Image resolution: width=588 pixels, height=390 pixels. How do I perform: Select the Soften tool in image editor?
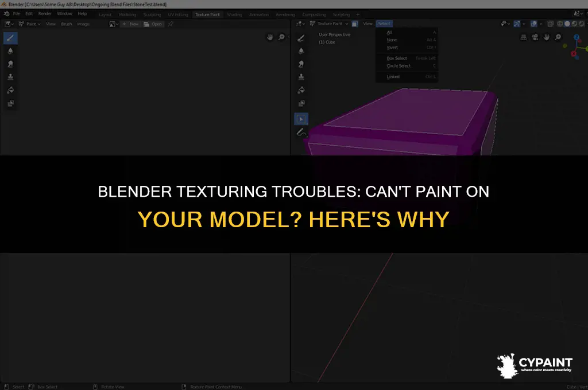coord(10,51)
